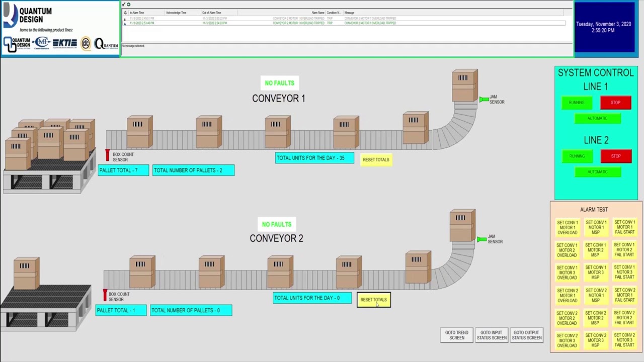Set Conv 1 Motor 1 MSP alarm
Screen dimensions: 644x362
pyautogui.click(x=596, y=227)
